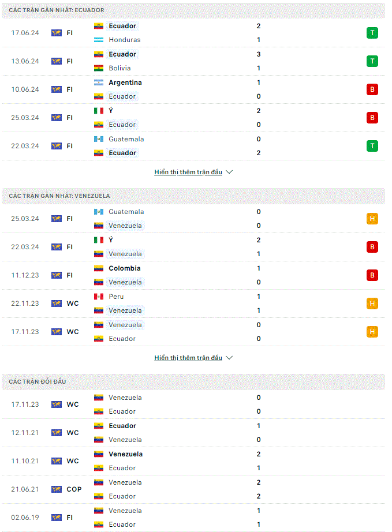Click 'Hiển thị thêm trận đấu' under Venezuela section
Image resolution: width=392 pixels, height=532 pixels.
point(188,358)
